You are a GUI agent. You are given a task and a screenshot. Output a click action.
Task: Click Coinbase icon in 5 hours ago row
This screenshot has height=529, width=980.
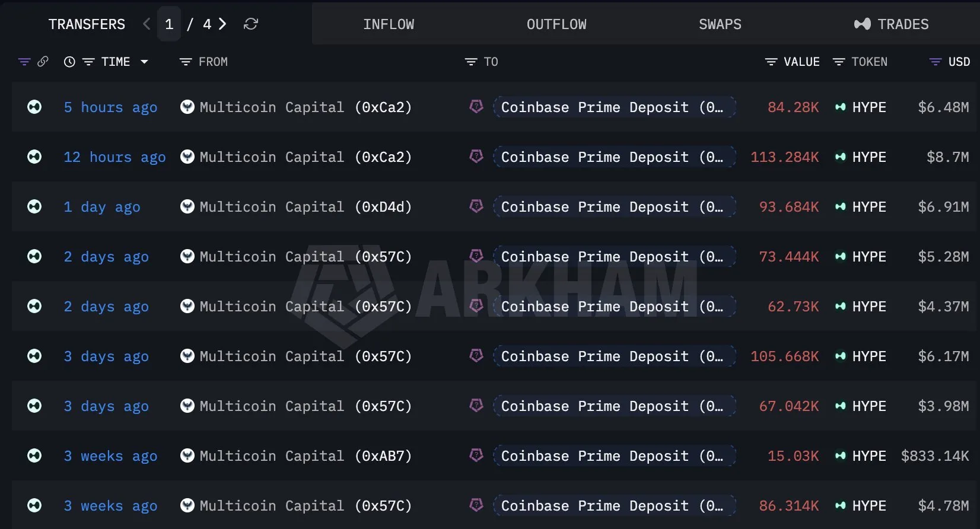(x=476, y=107)
